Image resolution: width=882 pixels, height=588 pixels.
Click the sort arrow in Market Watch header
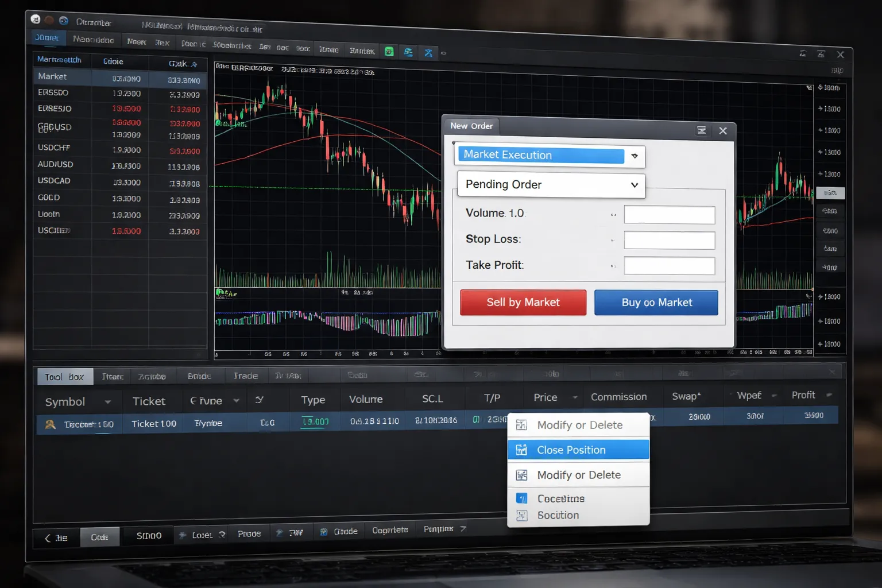194,64
